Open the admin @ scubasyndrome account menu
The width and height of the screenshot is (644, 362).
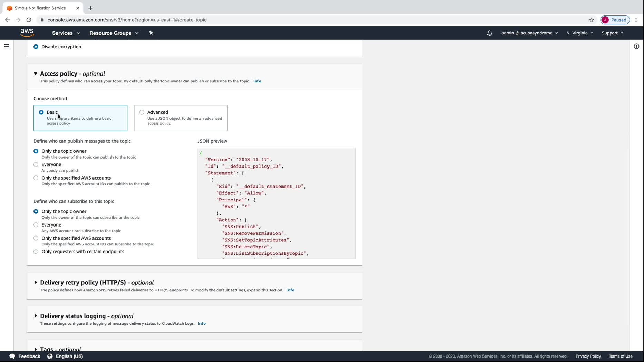[529, 33]
